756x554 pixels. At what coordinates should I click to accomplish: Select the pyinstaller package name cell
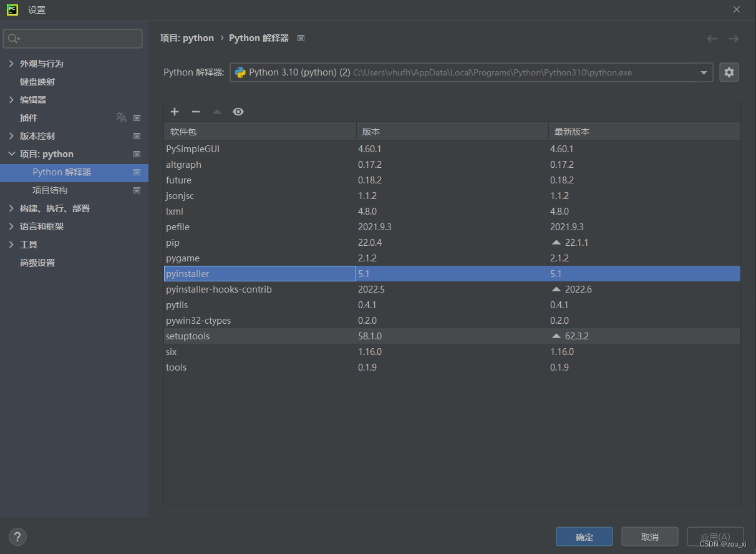click(x=260, y=274)
